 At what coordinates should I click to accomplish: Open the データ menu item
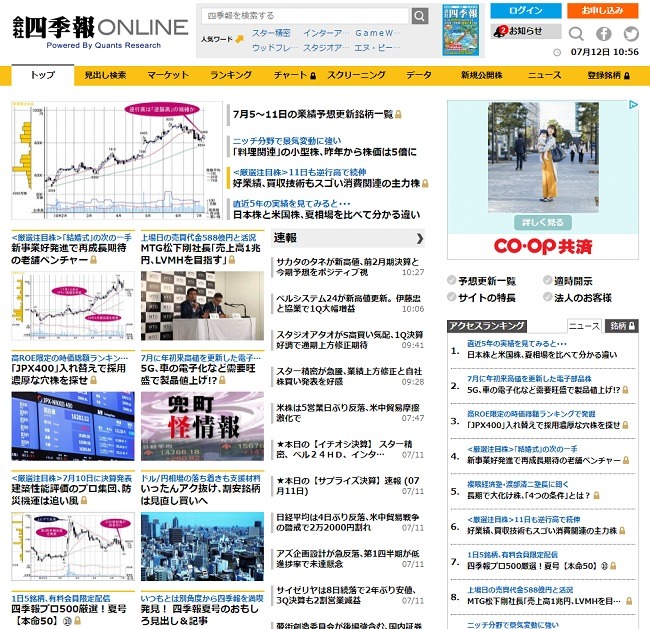click(x=419, y=75)
